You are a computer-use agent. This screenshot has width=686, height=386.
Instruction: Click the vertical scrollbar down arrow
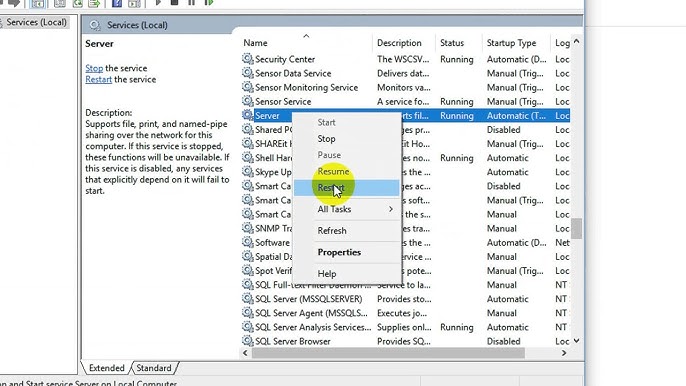pos(577,340)
